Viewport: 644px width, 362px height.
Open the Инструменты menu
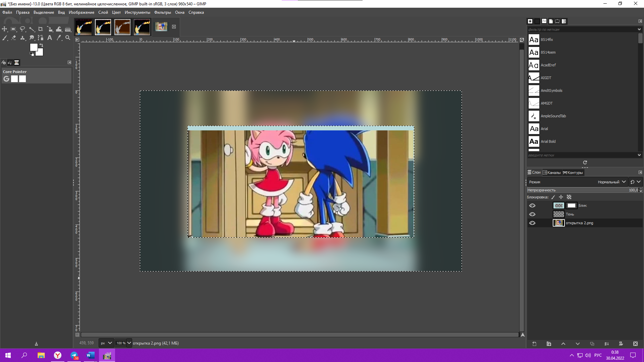tap(138, 12)
